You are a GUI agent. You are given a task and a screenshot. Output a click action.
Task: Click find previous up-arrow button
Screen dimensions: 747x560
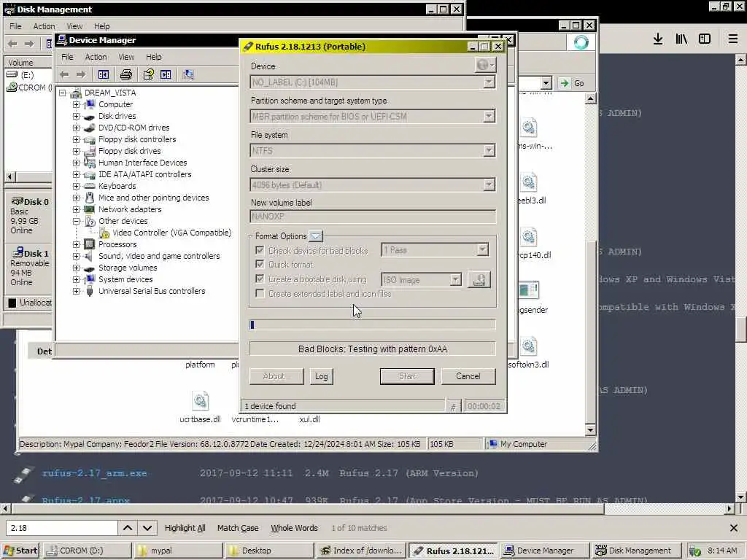pyautogui.click(x=127, y=528)
